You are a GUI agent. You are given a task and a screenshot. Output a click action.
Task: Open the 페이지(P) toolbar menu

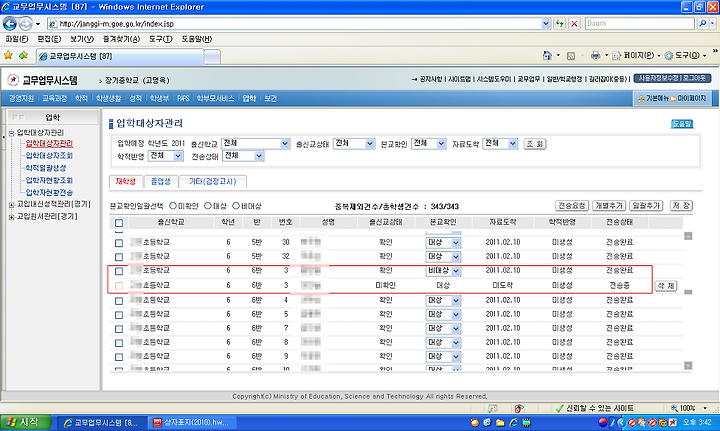[x=636, y=56]
